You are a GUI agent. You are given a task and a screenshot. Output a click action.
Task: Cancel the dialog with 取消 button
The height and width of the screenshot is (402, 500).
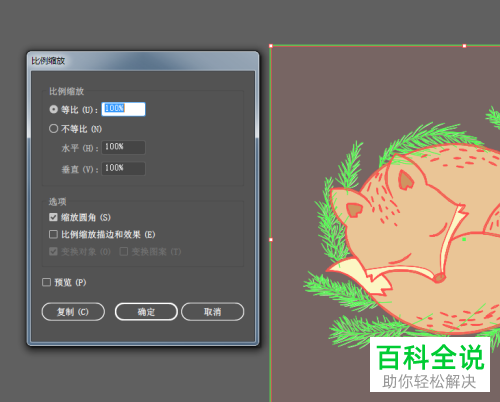(x=213, y=312)
